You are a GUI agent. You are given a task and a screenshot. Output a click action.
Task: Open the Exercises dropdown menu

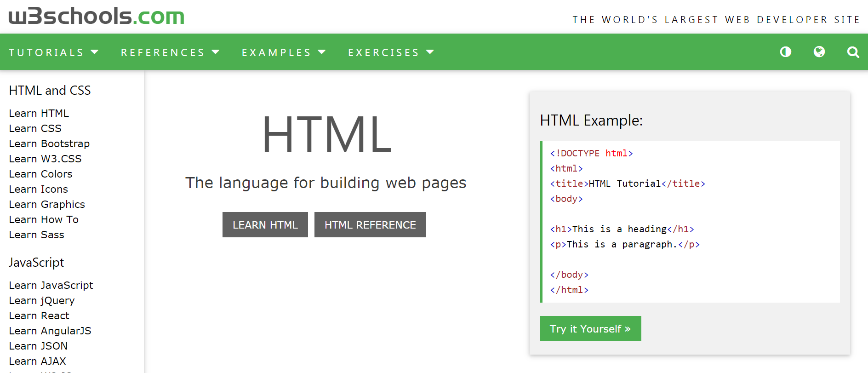tap(391, 52)
